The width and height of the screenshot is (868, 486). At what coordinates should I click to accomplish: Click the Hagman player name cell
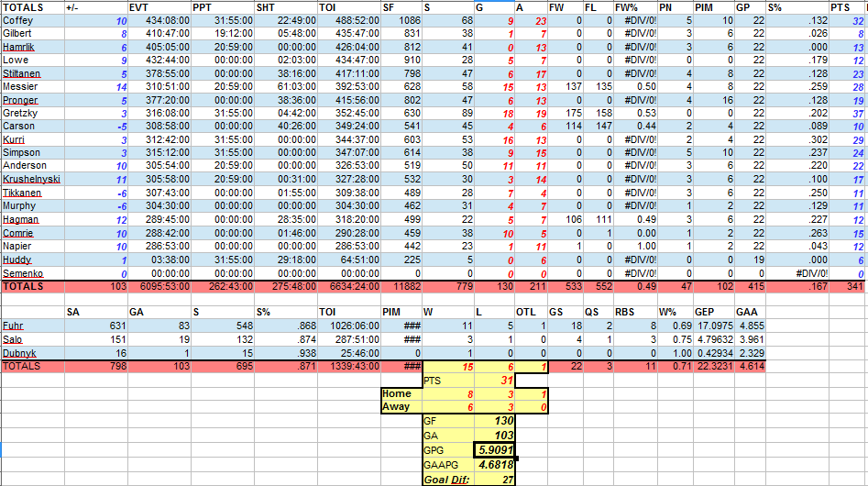(33, 220)
